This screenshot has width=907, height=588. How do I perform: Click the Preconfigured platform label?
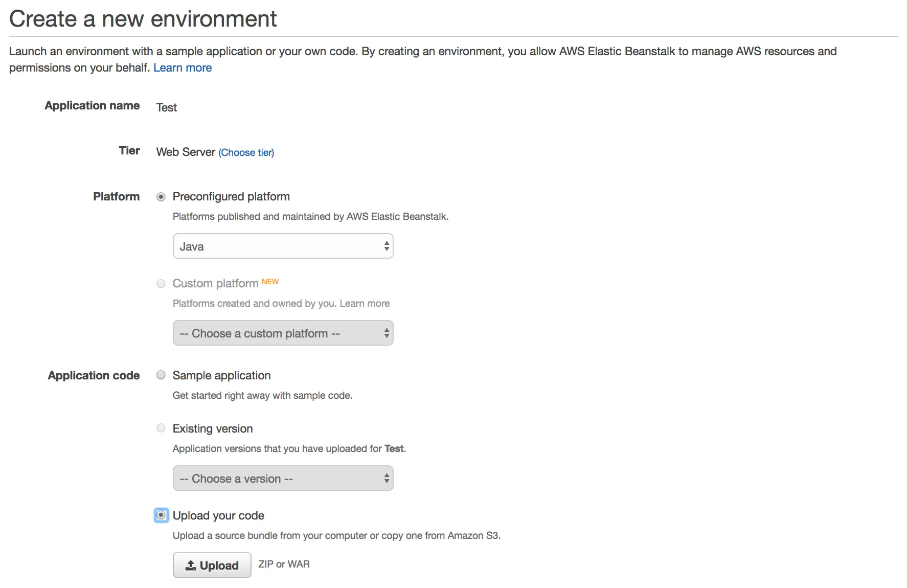(231, 197)
